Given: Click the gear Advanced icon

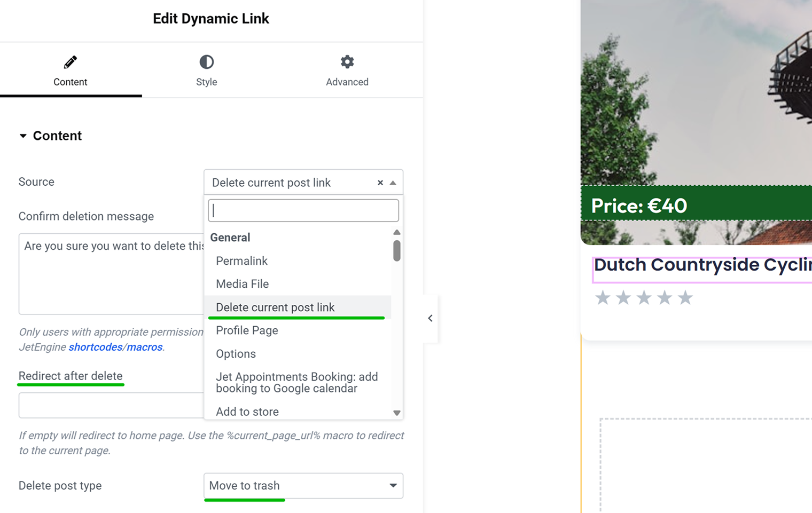Looking at the screenshot, I should tap(347, 62).
